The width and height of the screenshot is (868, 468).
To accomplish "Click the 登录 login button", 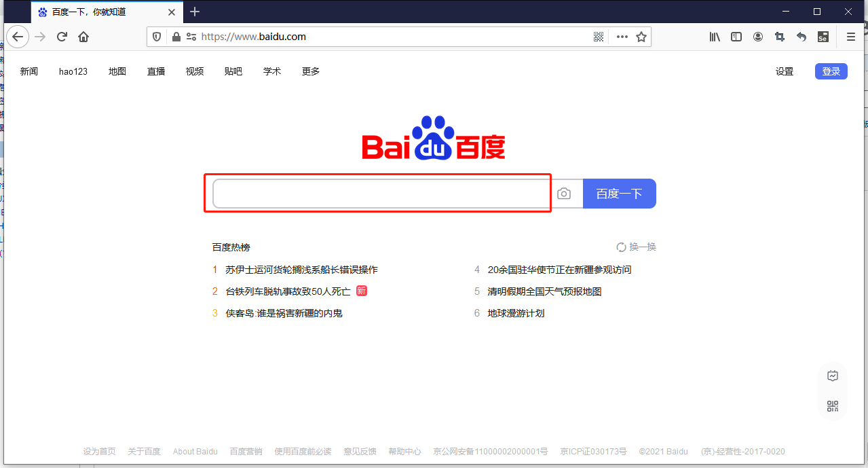I will click(x=831, y=71).
